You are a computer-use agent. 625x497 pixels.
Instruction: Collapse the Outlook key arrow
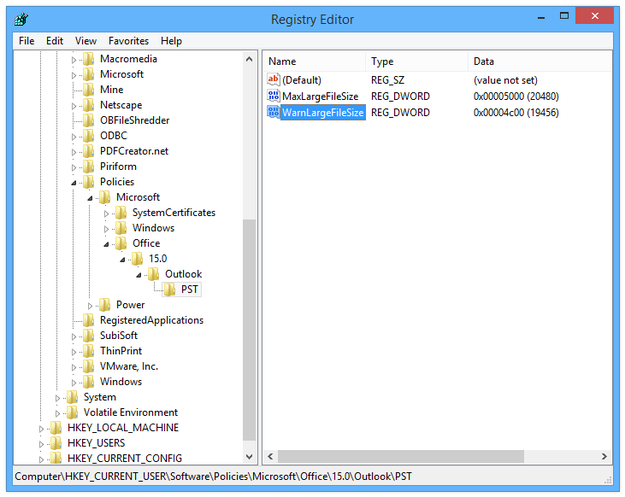tap(139, 275)
